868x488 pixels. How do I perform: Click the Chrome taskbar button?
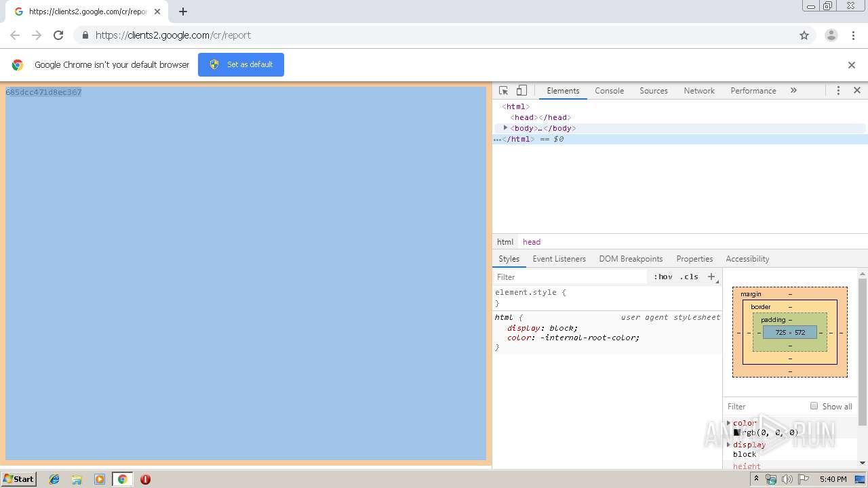pyautogui.click(x=123, y=479)
